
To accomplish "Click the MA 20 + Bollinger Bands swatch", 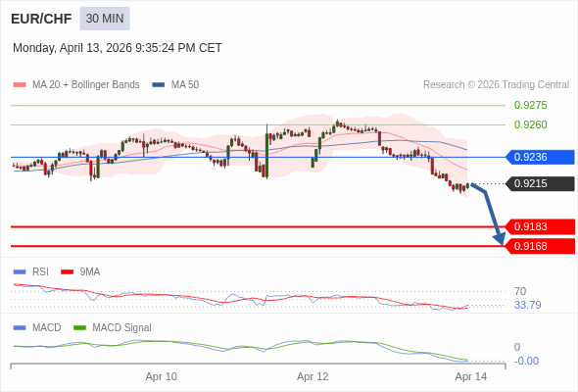I will (x=20, y=85).
